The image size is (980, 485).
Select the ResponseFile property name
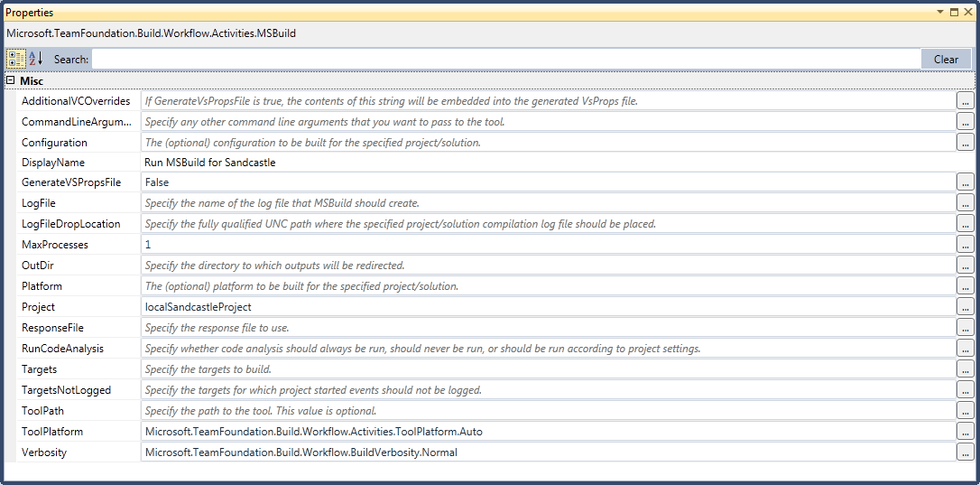(x=52, y=327)
